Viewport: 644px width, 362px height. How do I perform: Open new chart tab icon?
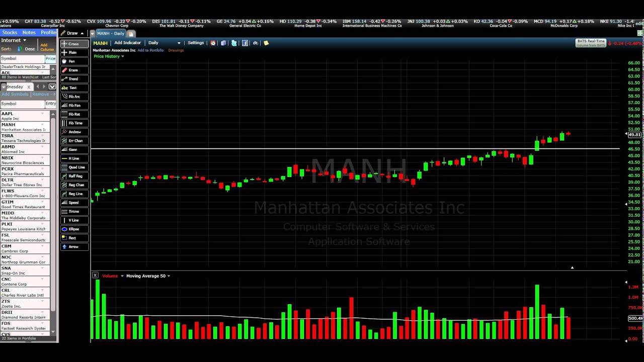(131, 34)
